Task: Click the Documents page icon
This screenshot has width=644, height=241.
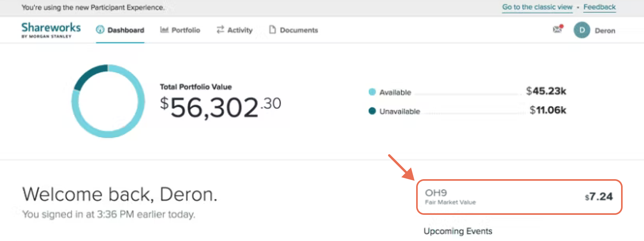Action: 272,30
